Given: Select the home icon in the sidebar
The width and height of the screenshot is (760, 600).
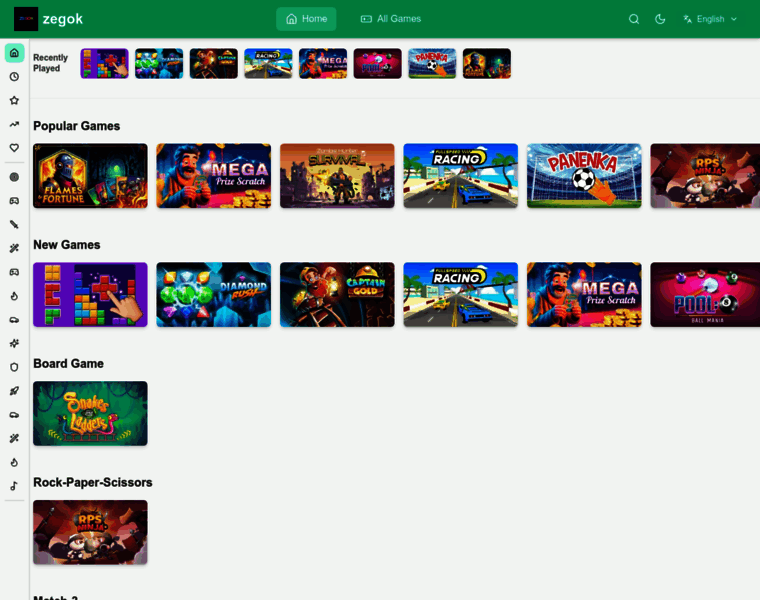Looking at the screenshot, I should (x=15, y=52).
